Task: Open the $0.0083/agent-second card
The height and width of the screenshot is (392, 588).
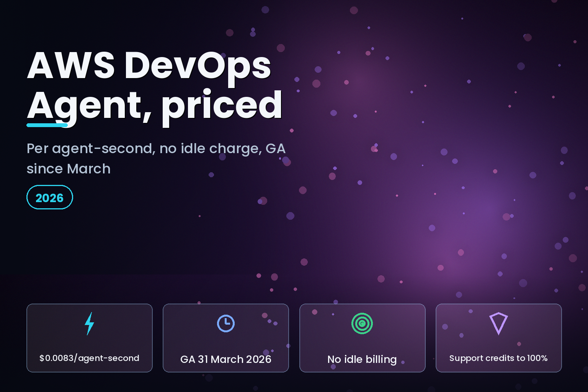Action: pyautogui.click(x=90, y=338)
